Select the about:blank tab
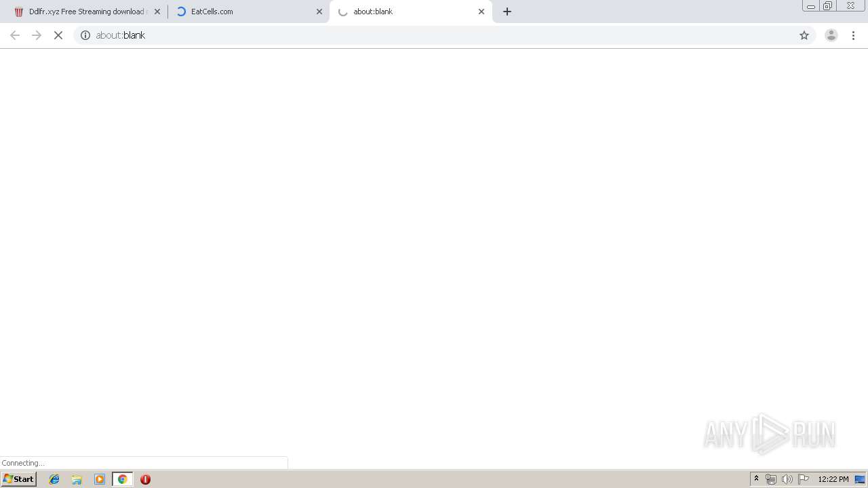Screen dimensions: 868x488 point(410,12)
